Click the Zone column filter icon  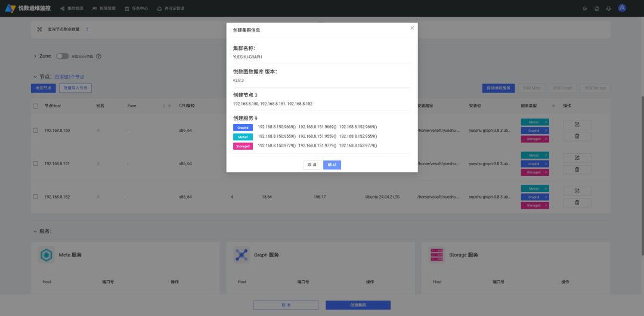coord(169,106)
